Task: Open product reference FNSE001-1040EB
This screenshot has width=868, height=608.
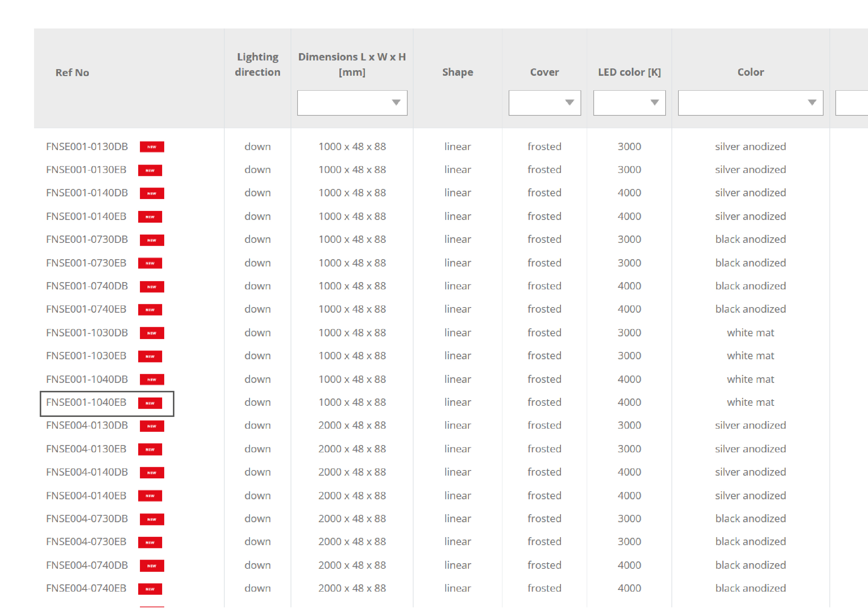Action: [x=86, y=402]
